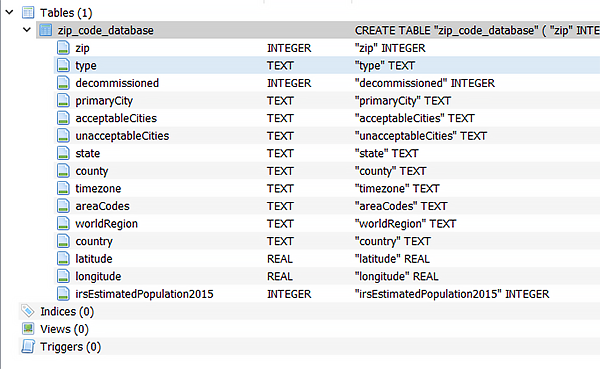Click the areaCodes column icon
600x369 pixels.
pos(63,206)
